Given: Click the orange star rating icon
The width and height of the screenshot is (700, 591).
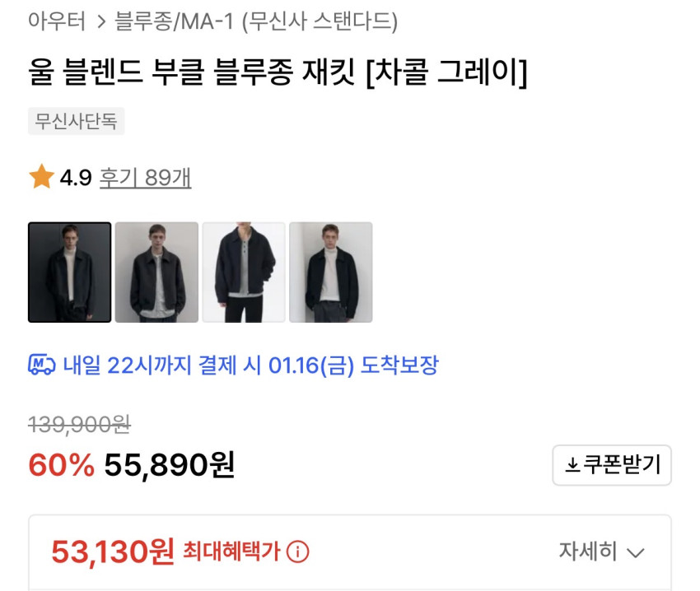Looking at the screenshot, I should click(41, 177).
